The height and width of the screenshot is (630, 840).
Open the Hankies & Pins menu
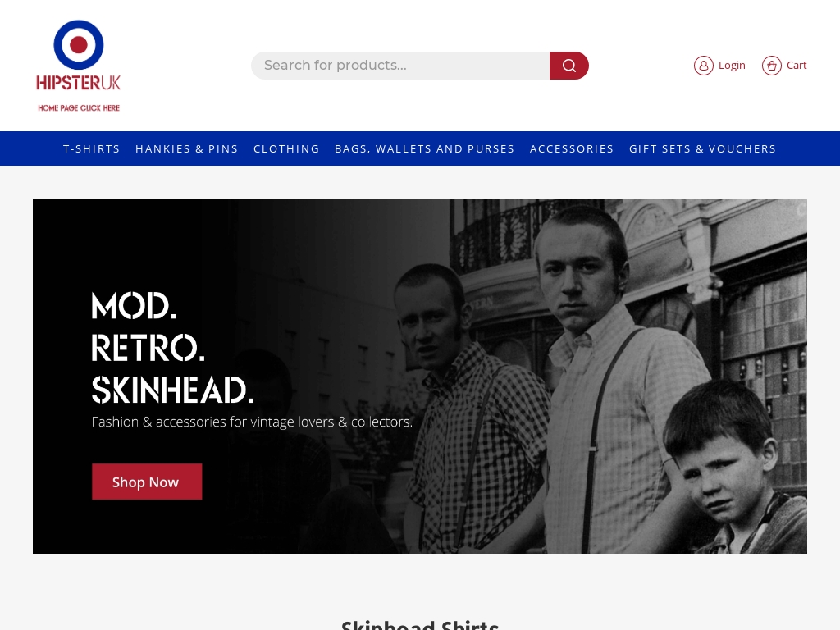[x=186, y=149]
